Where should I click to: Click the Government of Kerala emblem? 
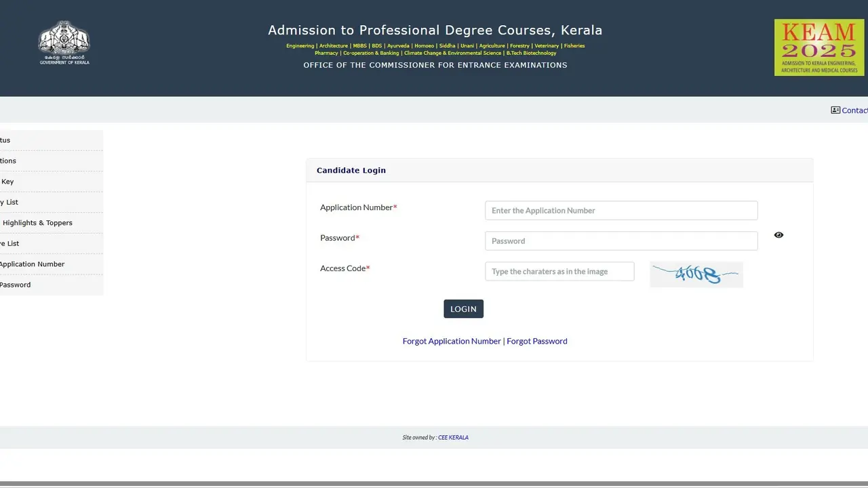64,42
